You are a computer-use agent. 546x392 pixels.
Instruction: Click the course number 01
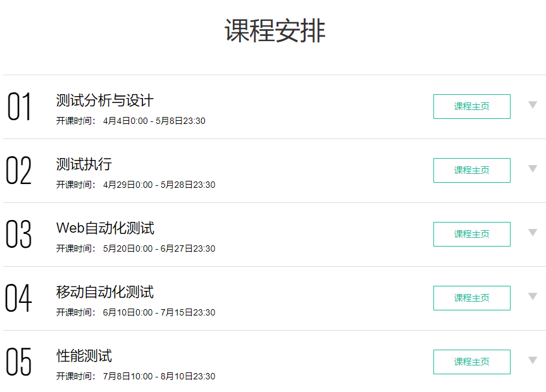(x=19, y=107)
